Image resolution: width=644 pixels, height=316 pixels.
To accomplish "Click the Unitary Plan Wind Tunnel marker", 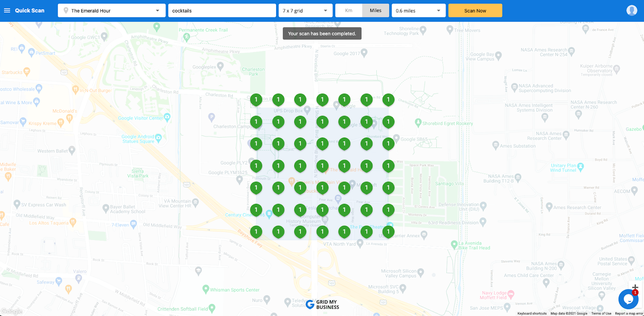I will [x=580, y=167].
